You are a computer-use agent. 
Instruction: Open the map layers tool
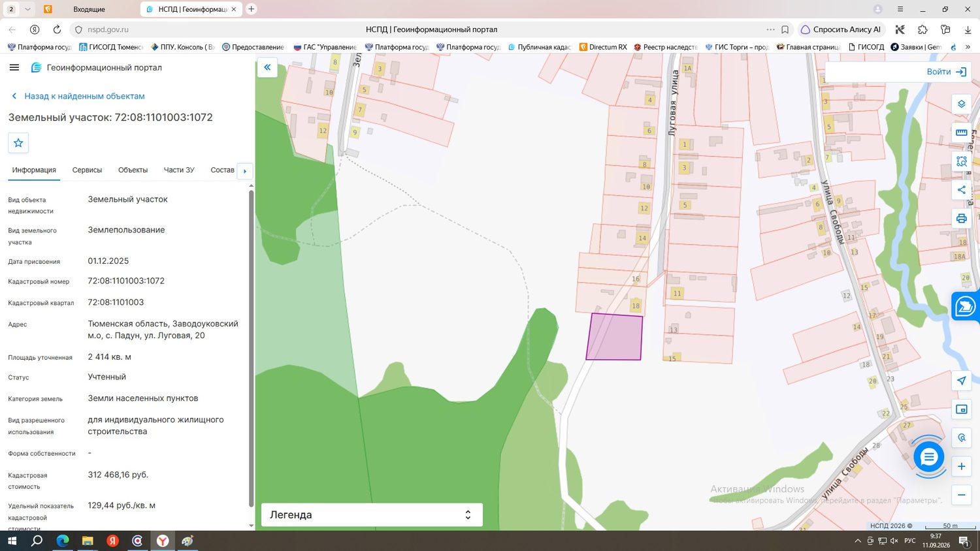pyautogui.click(x=961, y=104)
